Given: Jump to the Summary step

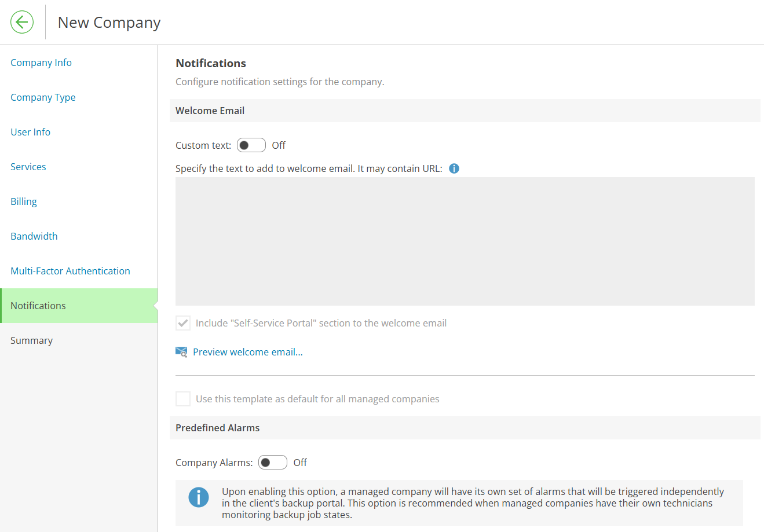Looking at the screenshot, I should point(31,340).
